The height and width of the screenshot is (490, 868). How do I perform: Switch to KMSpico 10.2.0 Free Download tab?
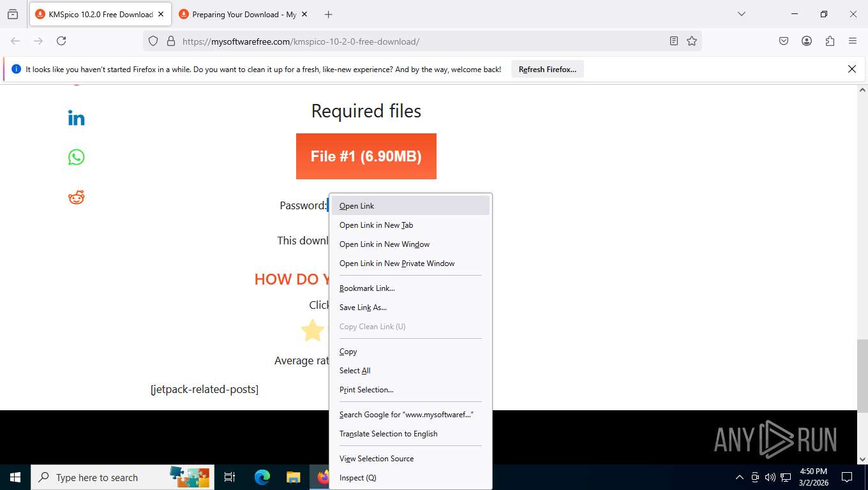pos(100,14)
